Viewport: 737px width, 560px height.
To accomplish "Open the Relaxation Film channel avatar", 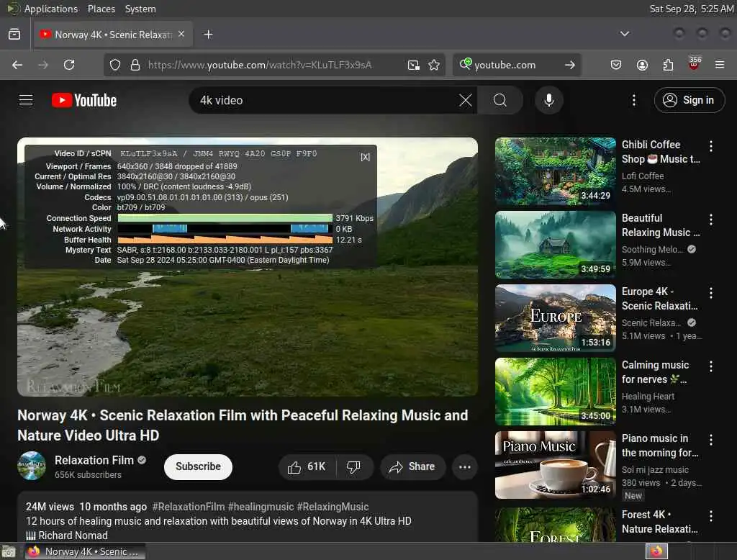I will (x=32, y=466).
